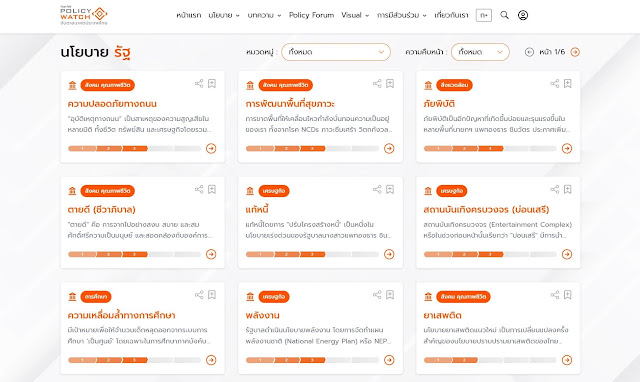Open arrow button on ความเหลื่อมล้ำทางการศึกษา card
Screen dimensions: 640x382
point(211,360)
